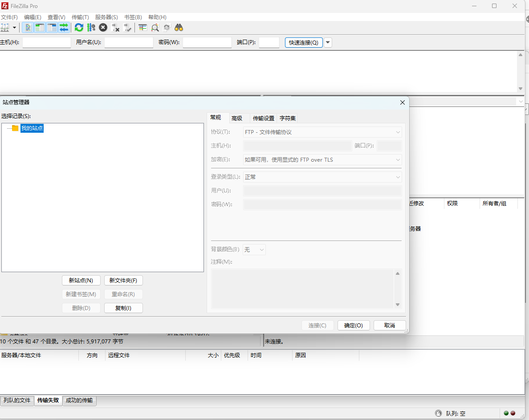This screenshot has width=529, height=420.
Task: Click the 连接(C) button
Action: [x=317, y=326]
